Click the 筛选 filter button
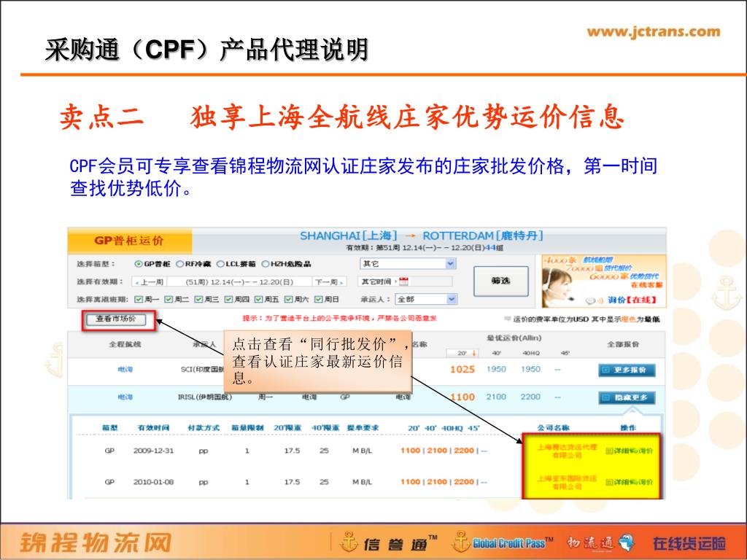The height and width of the screenshot is (560, 747). pos(500,281)
